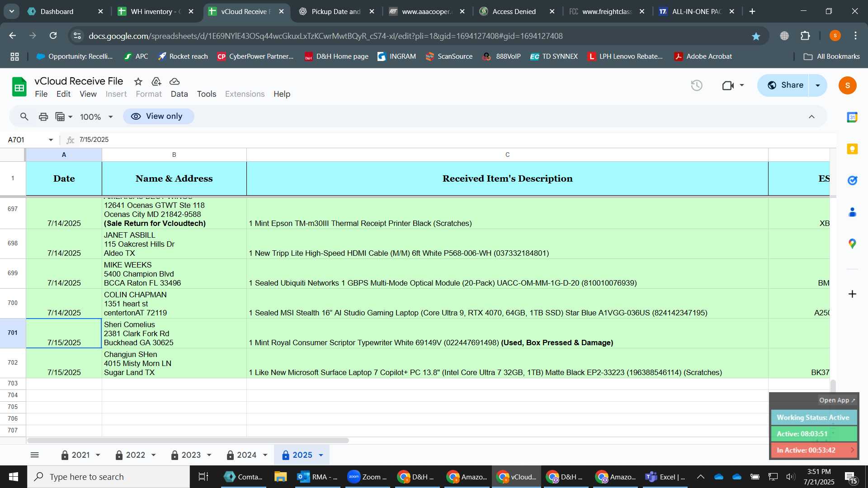Switch to the Dashboard browser tab
This screenshot has height=488, width=868.
point(66,11)
